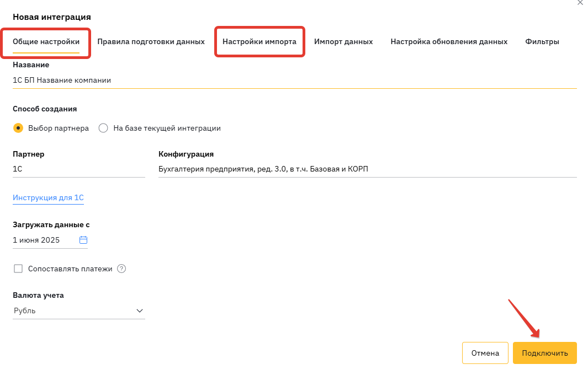Expand the Валюта учета dropdown chevron
588x375 pixels.
[x=140, y=310]
